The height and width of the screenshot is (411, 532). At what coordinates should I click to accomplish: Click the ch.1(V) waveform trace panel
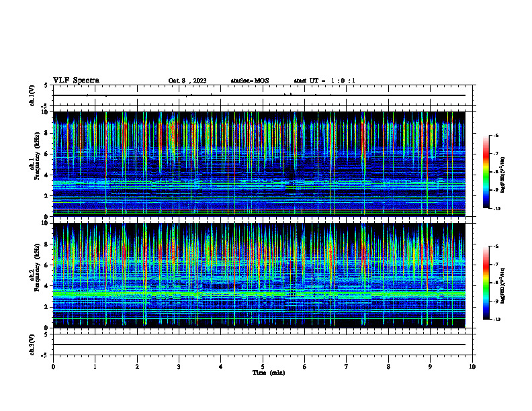pos(263,95)
